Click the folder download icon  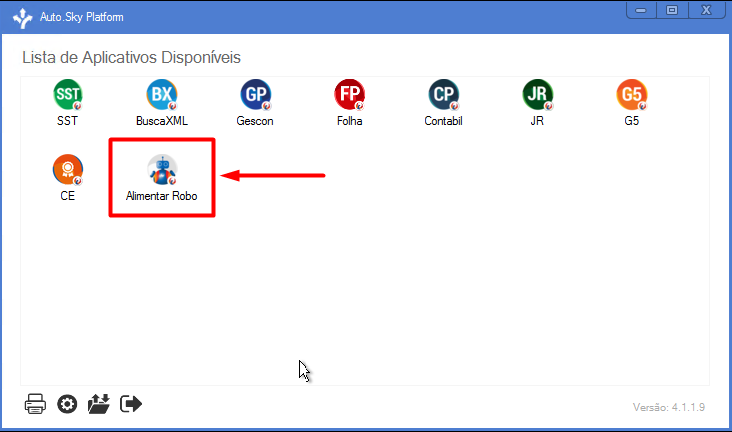click(99, 404)
